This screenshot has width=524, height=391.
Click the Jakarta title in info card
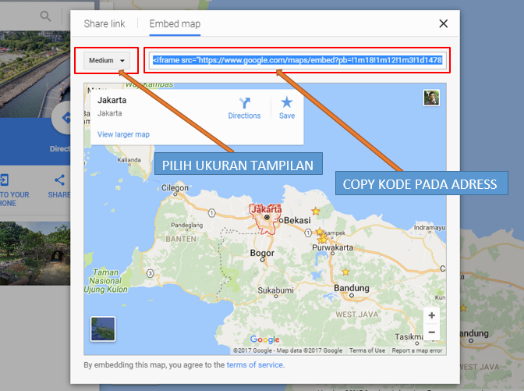[x=112, y=100]
